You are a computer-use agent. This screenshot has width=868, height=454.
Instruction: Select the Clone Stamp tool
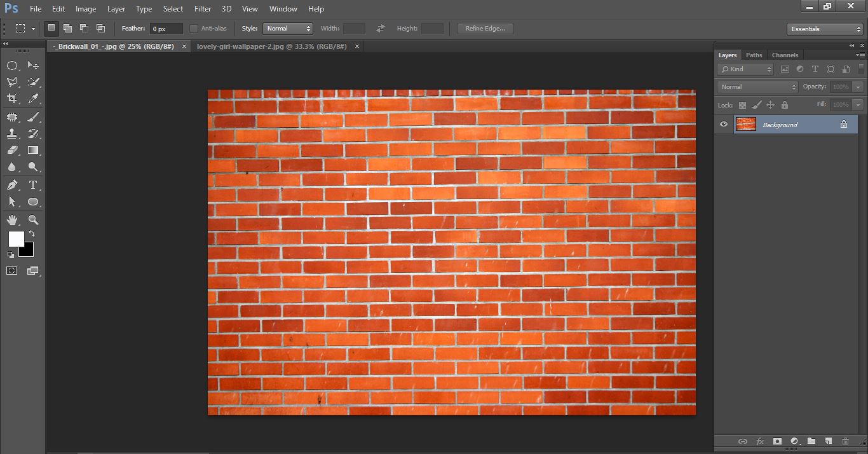point(13,134)
